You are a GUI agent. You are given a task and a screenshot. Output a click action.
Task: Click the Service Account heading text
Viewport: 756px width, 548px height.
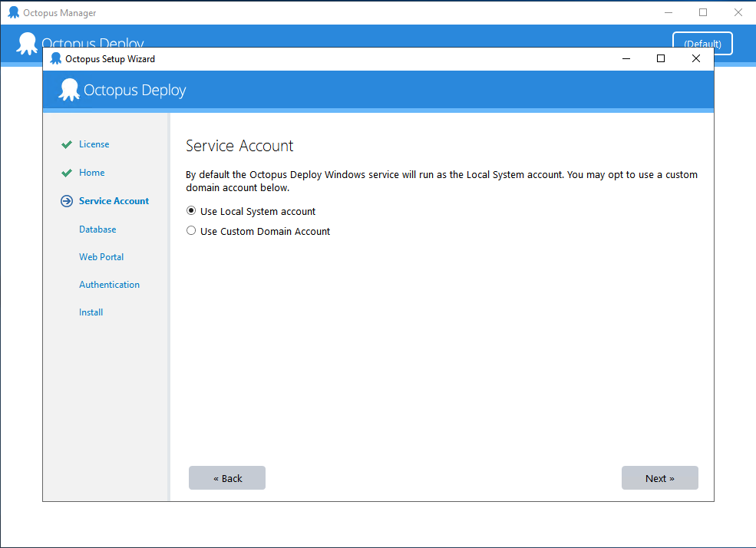tap(239, 146)
